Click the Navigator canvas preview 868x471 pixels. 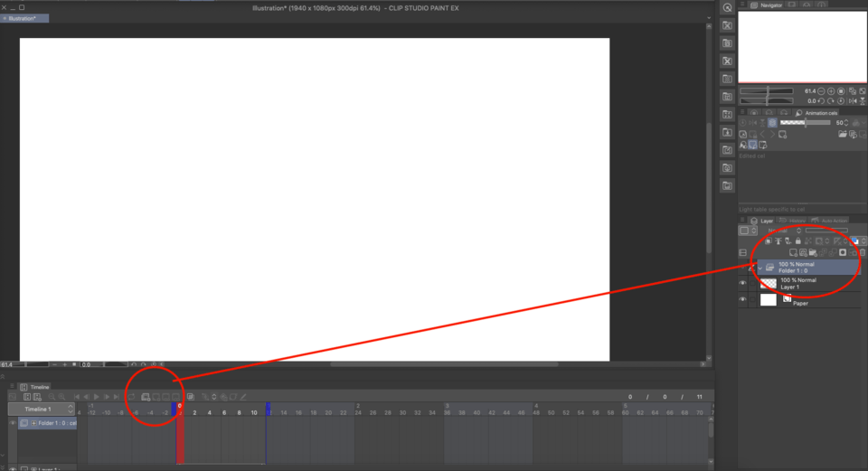point(802,46)
